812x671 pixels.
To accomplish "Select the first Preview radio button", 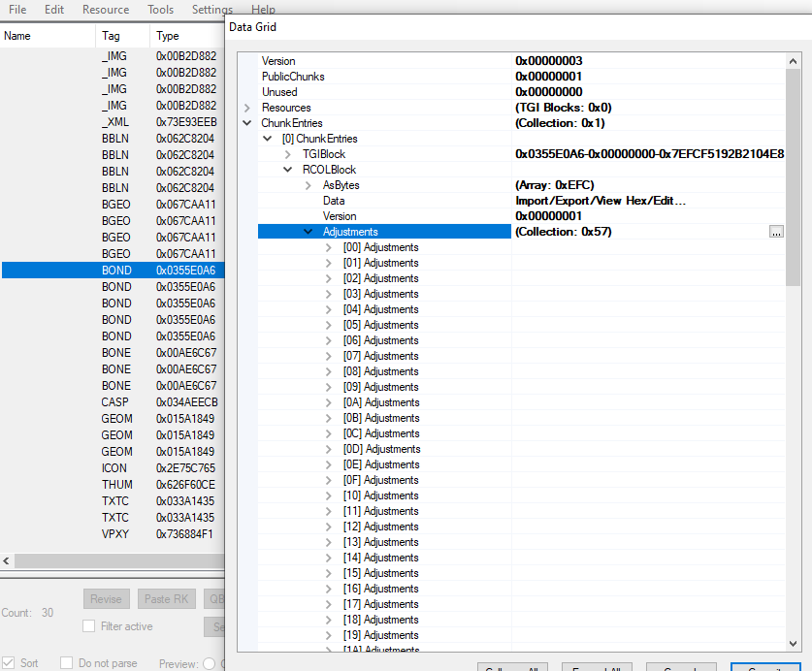I will [x=210, y=663].
